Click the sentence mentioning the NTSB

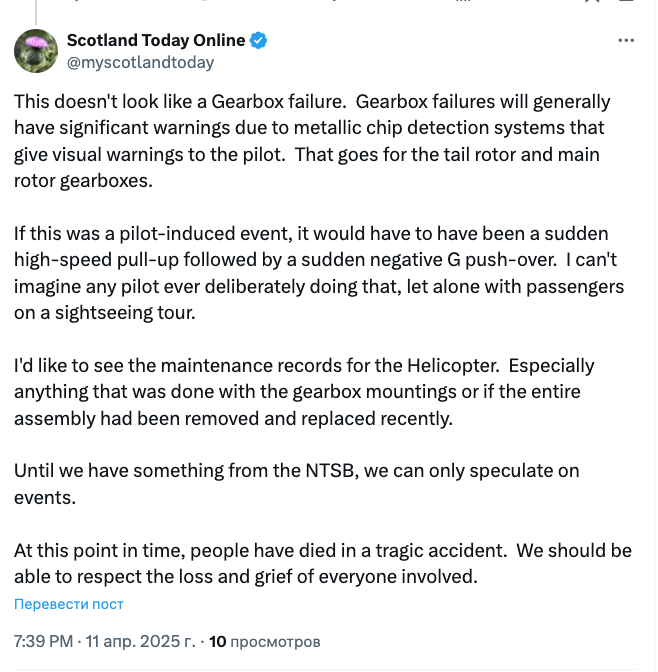coord(297,484)
